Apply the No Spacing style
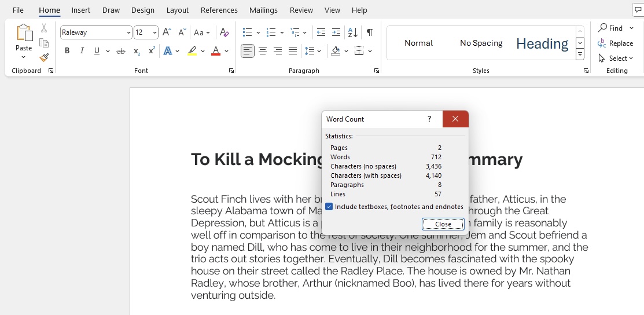Viewport: 644px width, 315px height. [x=481, y=43]
